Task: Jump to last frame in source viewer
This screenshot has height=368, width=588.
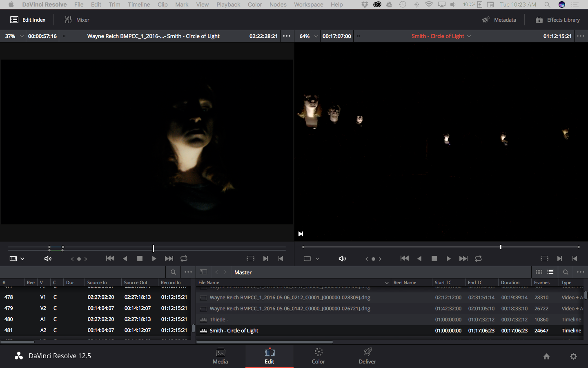Action: pyautogui.click(x=169, y=258)
